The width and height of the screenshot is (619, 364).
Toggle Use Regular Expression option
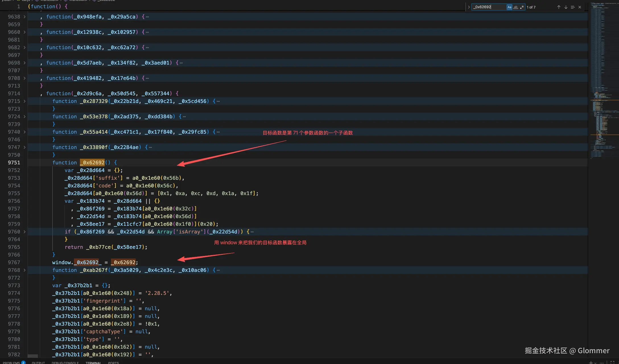click(x=522, y=7)
